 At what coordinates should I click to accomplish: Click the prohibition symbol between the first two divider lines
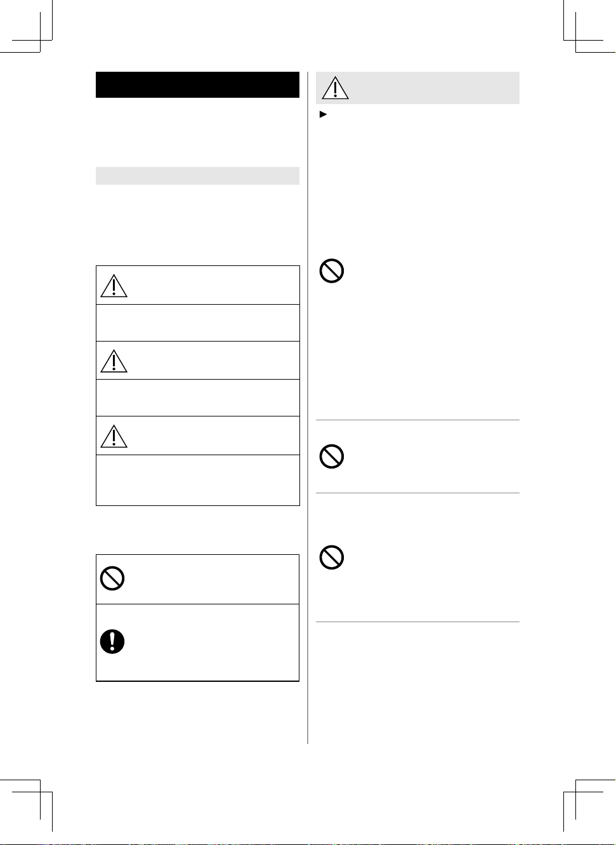(331, 456)
